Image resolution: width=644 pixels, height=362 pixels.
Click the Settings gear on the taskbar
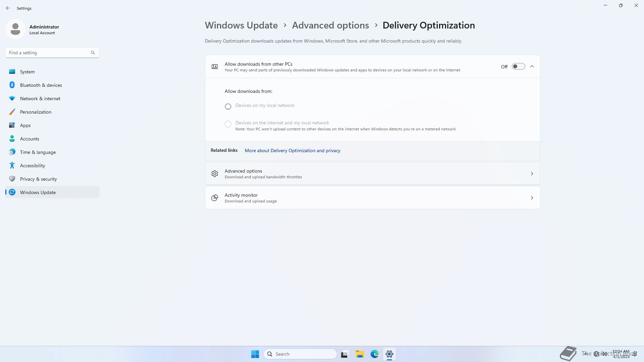[x=389, y=354]
